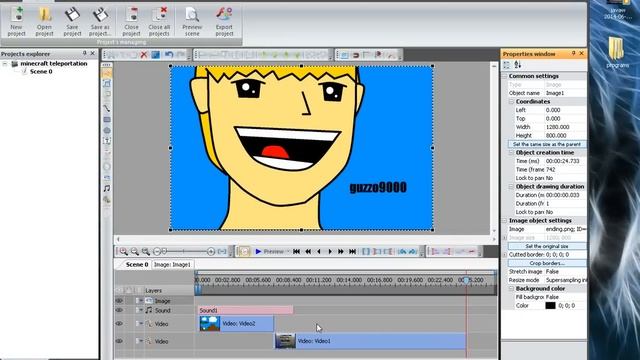Viewport: 640px width, 360px height.
Task: Toggle visibility of the Video2 layer
Action: click(119, 324)
